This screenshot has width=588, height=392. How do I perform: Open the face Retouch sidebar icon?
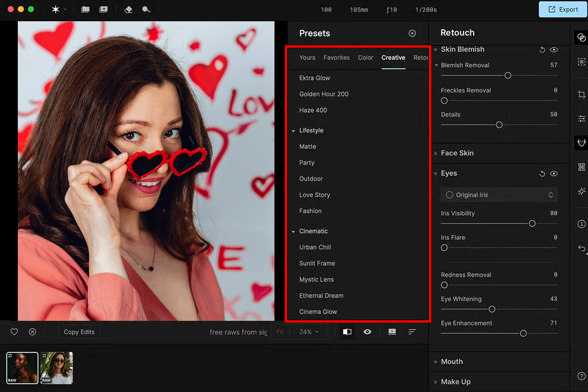pos(582,143)
